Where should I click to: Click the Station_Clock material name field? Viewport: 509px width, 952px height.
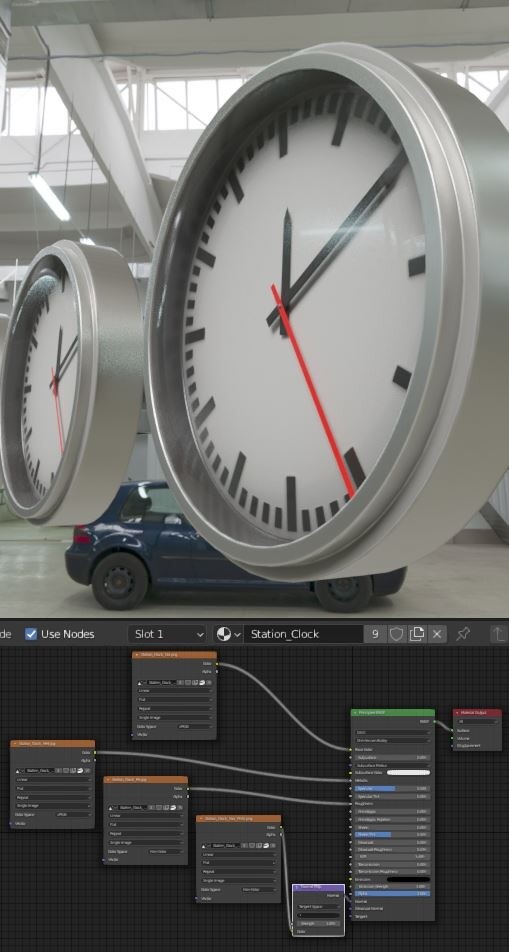tap(303, 634)
